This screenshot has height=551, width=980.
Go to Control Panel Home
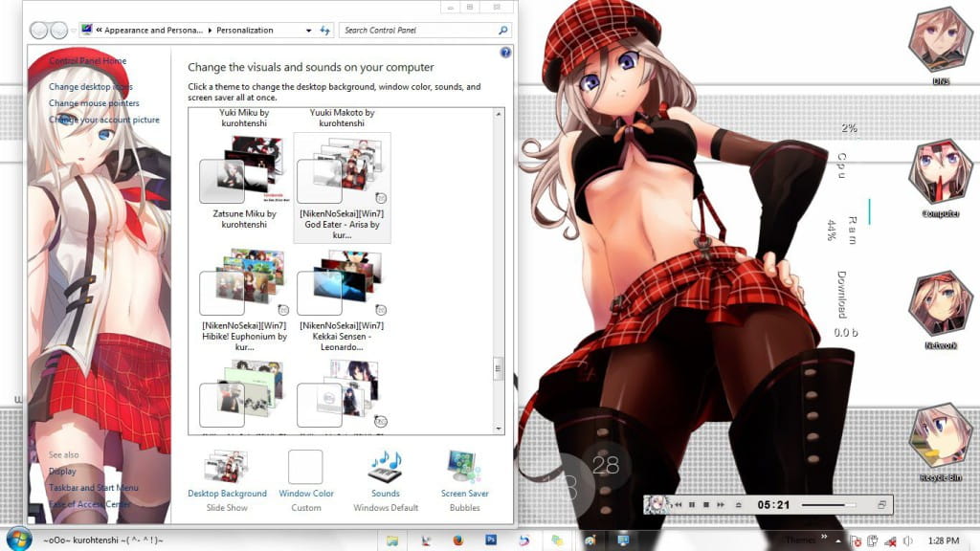[88, 60]
